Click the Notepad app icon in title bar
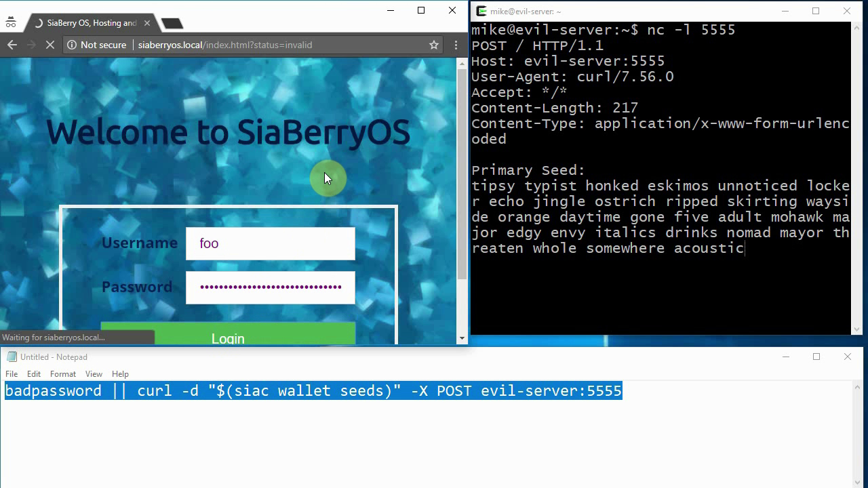 coord(11,357)
